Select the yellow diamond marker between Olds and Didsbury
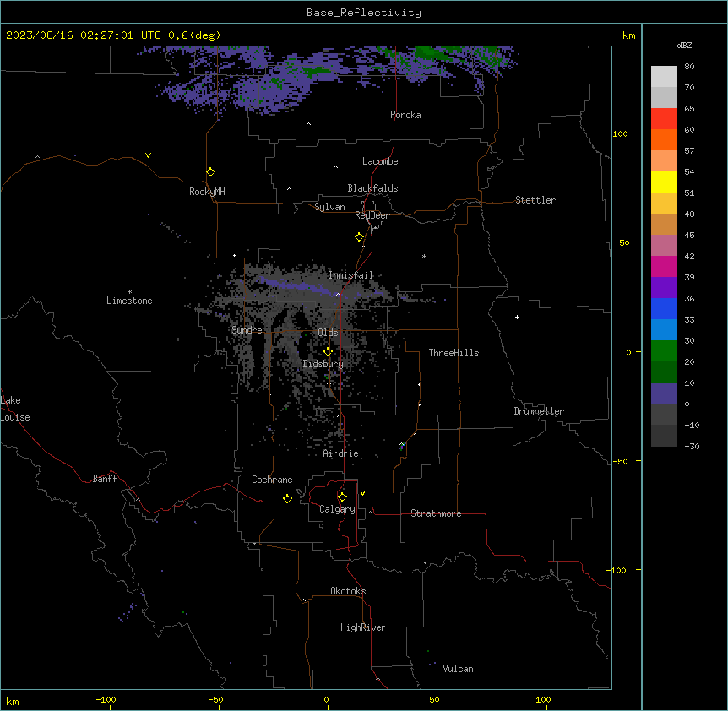This screenshot has height=711, width=728. [x=328, y=352]
